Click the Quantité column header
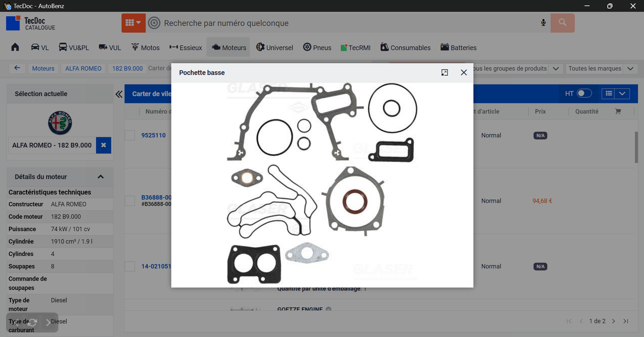The height and width of the screenshot is (337, 644). (587, 112)
